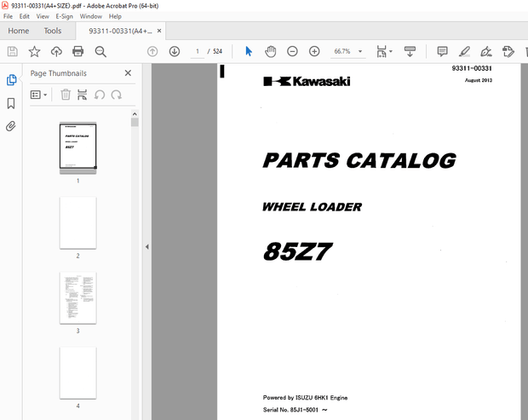Click the Fit page view icon
The image size is (528, 420).
pyautogui.click(x=382, y=51)
